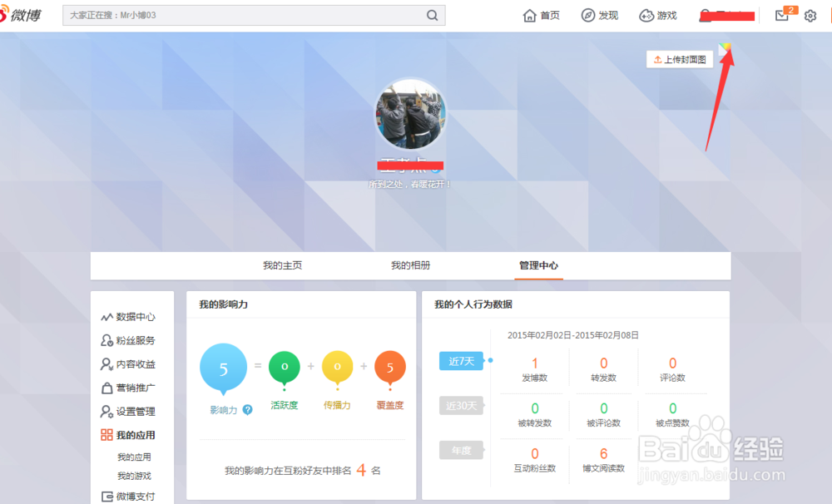Click the 营销推广 shopping bag icon
This screenshot has height=504, width=832.
[106, 388]
